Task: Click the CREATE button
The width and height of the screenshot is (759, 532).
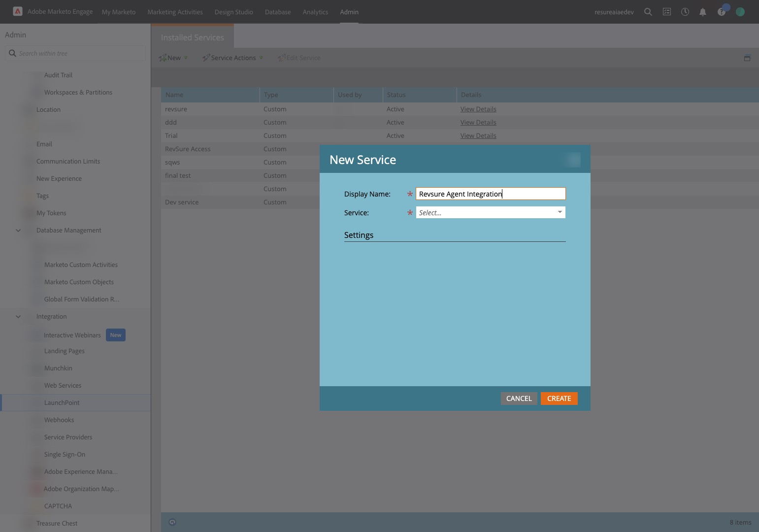Action: [559, 399]
